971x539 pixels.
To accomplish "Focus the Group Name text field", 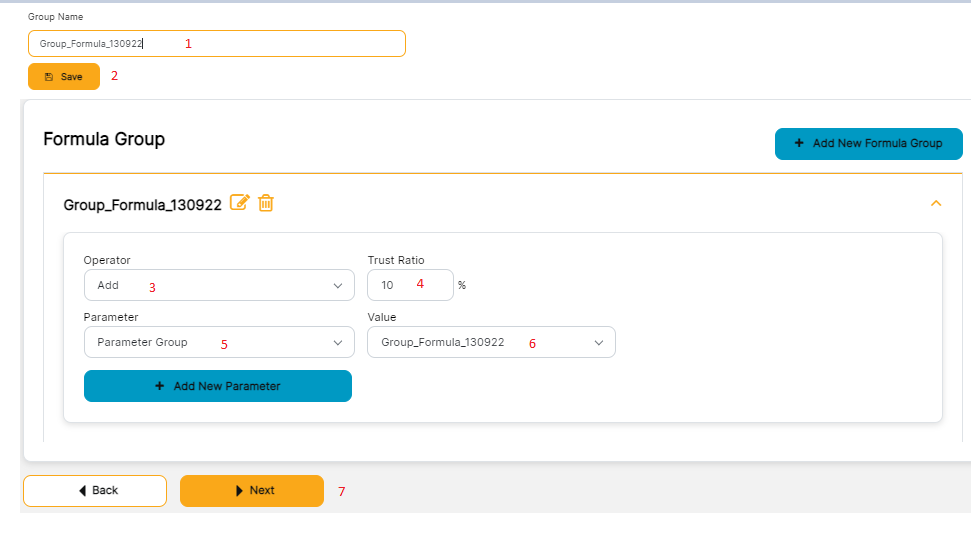I will (216, 44).
